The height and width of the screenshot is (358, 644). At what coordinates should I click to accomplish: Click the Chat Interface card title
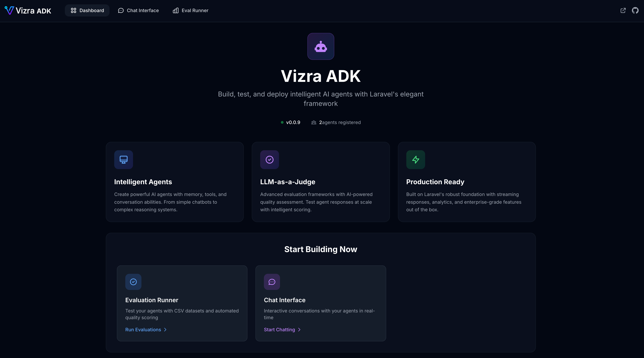coord(285,300)
